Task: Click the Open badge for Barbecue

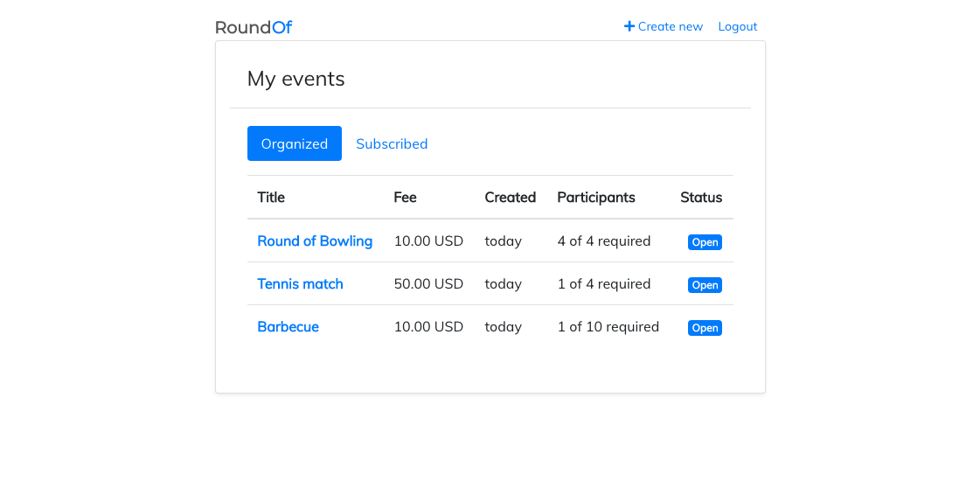Action: pyautogui.click(x=705, y=328)
